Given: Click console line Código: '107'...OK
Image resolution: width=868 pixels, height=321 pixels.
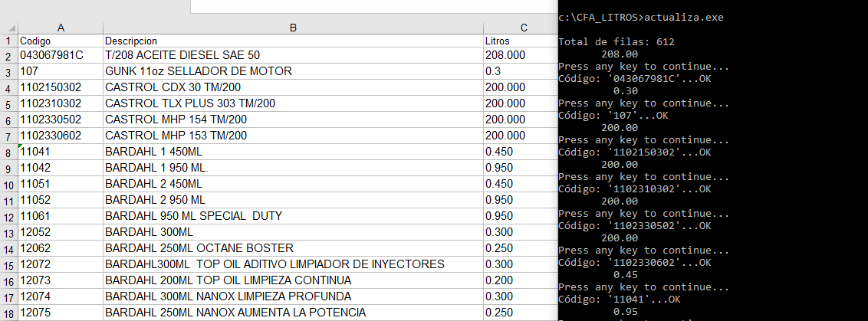Looking at the screenshot, I should coord(613,116).
